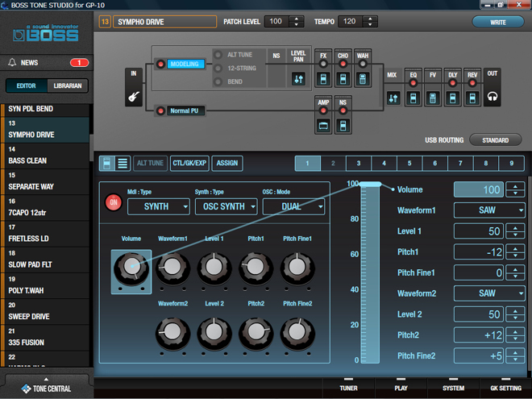Click the vertical Volume slider handle
Screen dimensions: 532x399
tap(370, 187)
